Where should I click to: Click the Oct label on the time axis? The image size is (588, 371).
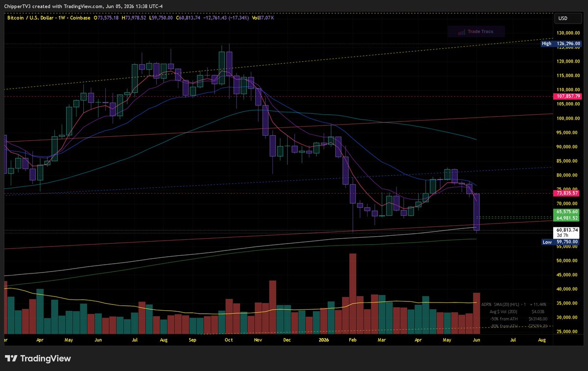(x=228, y=339)
